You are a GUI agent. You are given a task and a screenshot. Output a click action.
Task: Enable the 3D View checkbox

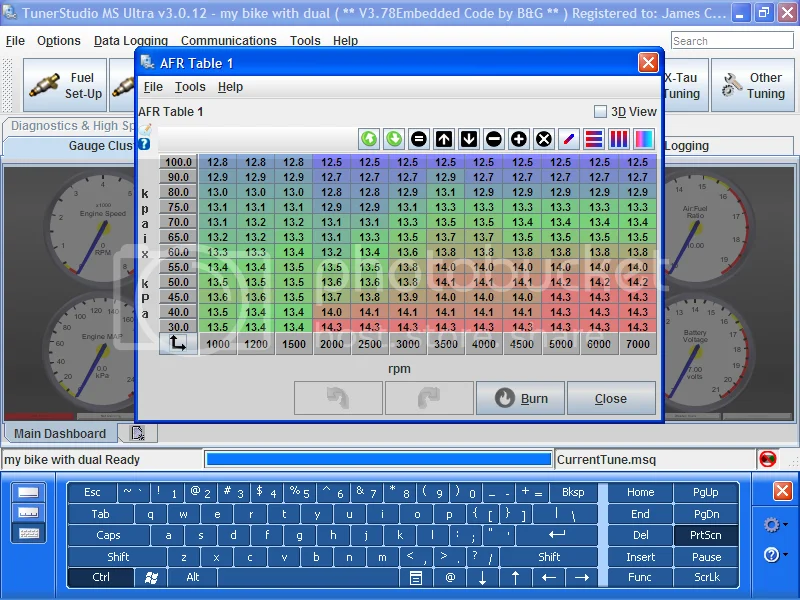[601, 112]
